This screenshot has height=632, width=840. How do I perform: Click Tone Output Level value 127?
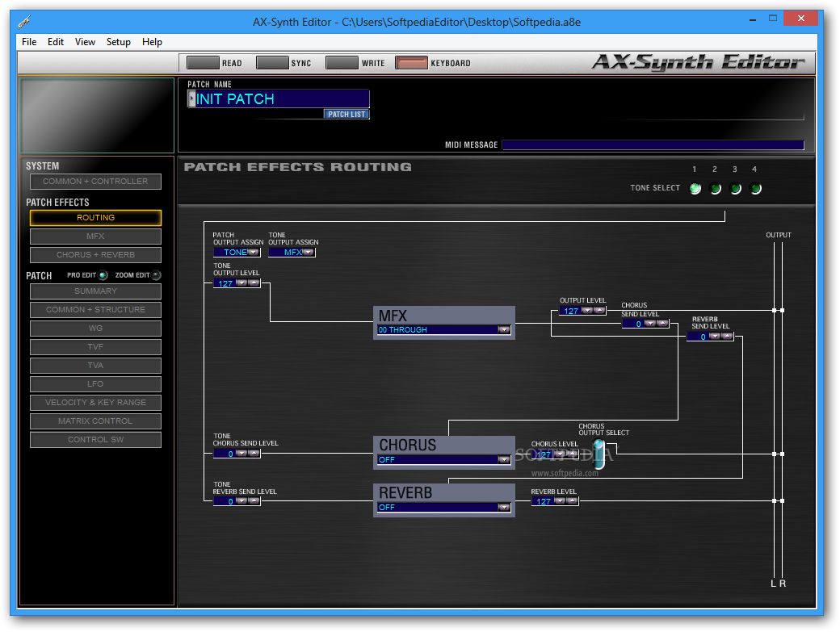225,283
